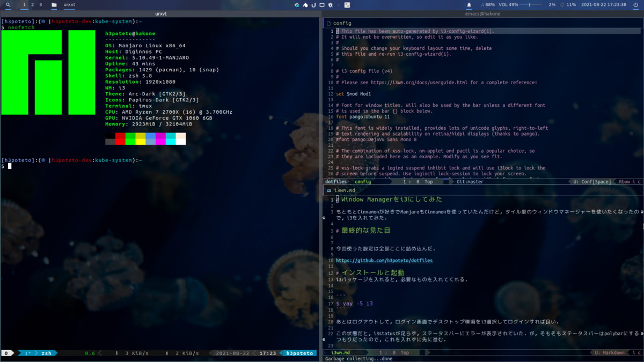
Task: Click the monitor-shaped tray icon
Action: click(322, 5)
